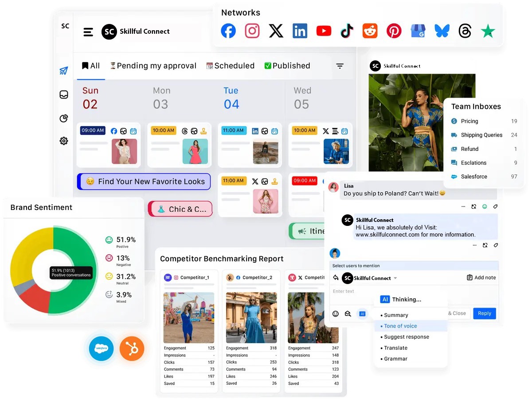
Task: Open the filter icon beside Published tab
Action: tap(340, 66)
